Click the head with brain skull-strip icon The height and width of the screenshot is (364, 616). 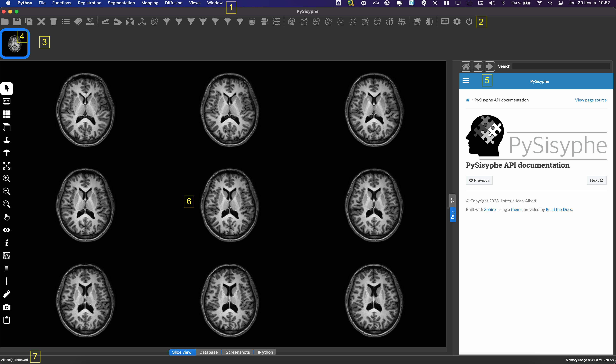point(417,22)
